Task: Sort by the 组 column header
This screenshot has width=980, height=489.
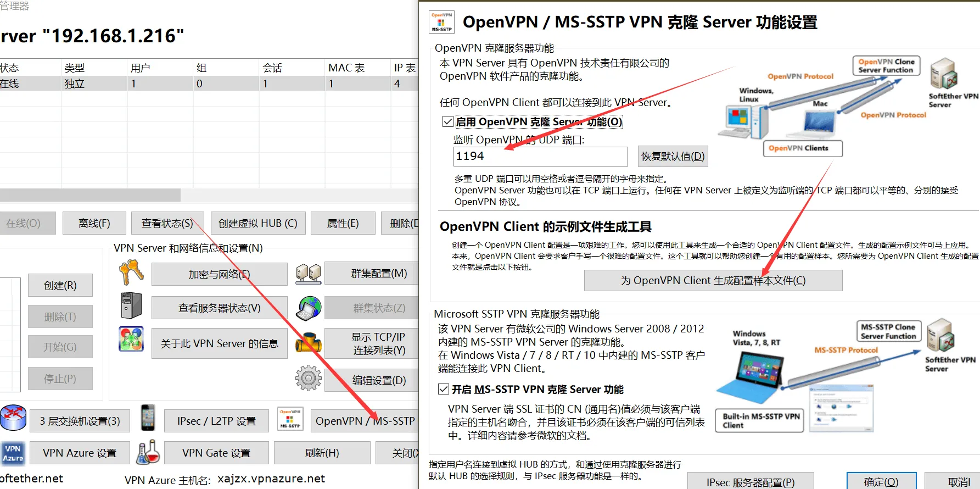Action: pos(226,68)
